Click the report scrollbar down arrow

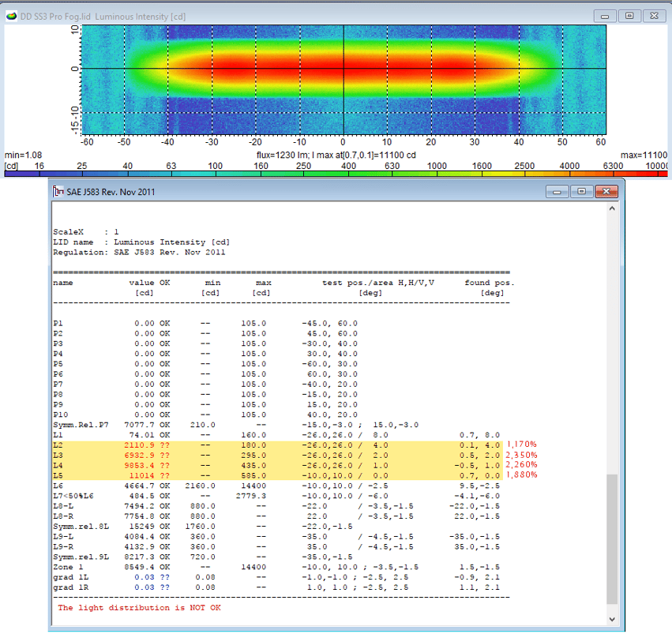click(612, 619)
